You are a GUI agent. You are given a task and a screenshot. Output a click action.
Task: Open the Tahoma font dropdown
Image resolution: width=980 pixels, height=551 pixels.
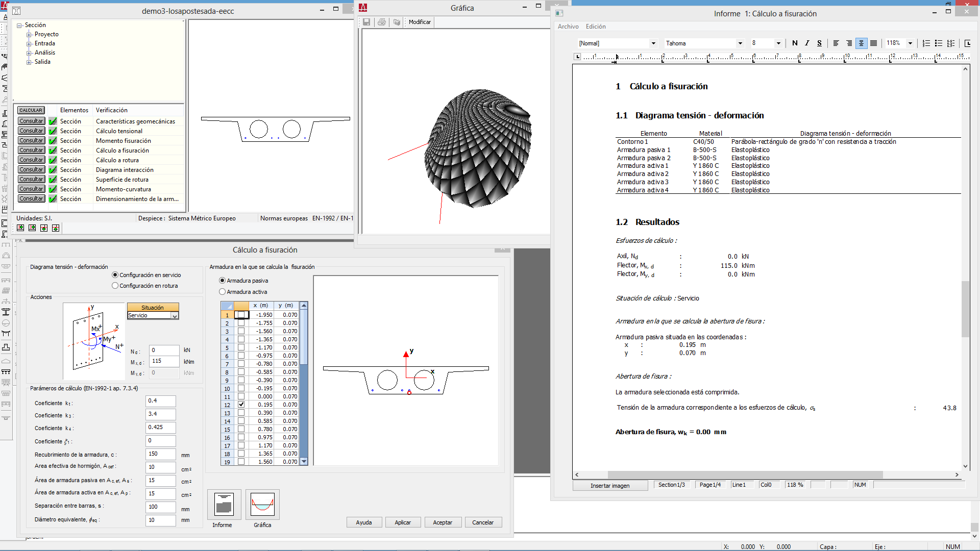coord(740,43)
